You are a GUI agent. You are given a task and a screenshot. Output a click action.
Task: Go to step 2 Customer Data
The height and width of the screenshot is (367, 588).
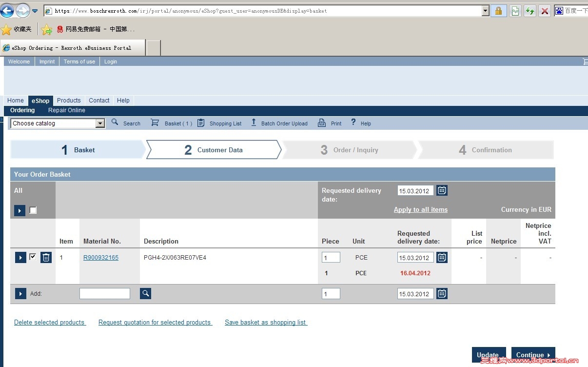click(x=214, y=150)
